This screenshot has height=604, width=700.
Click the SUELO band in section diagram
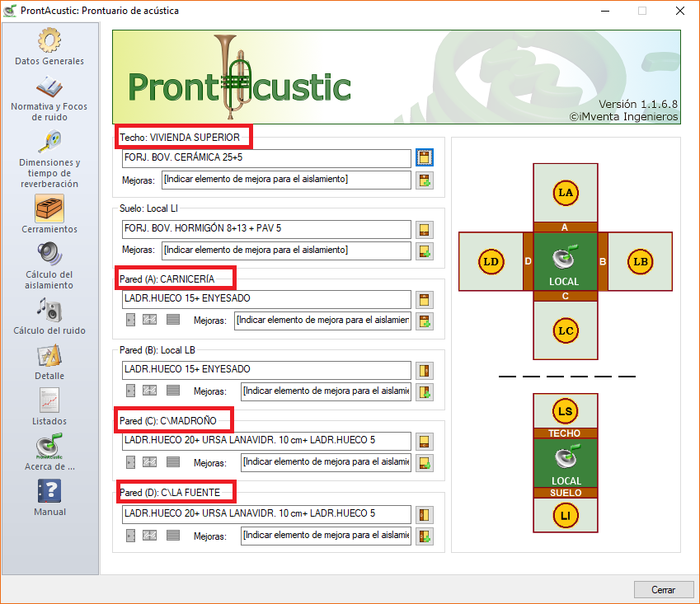pos(565,493)
